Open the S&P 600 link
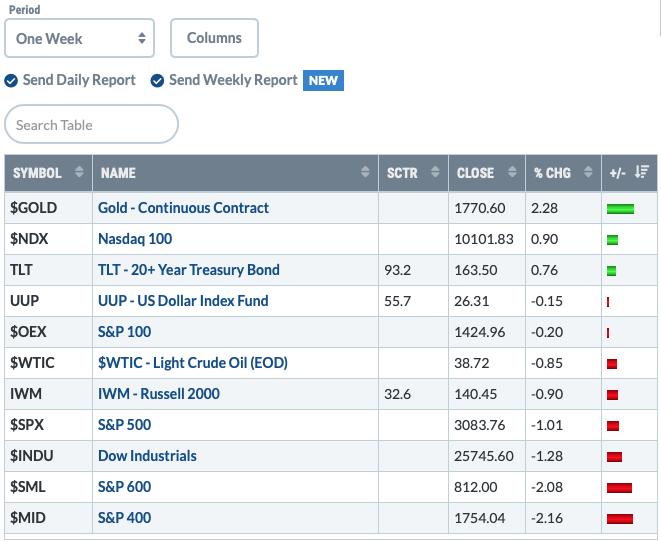661x542 pixels. 124,487
